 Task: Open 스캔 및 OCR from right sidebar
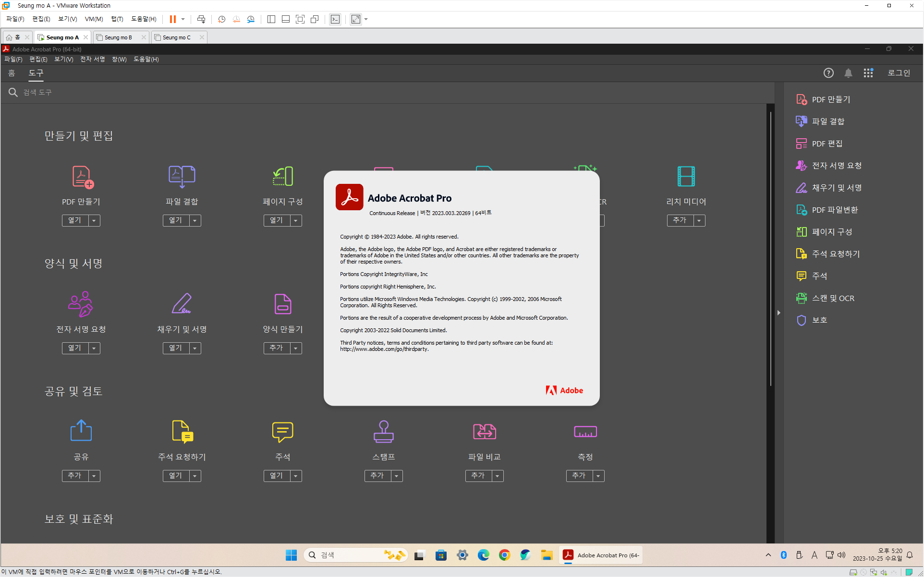coord(832,298)
